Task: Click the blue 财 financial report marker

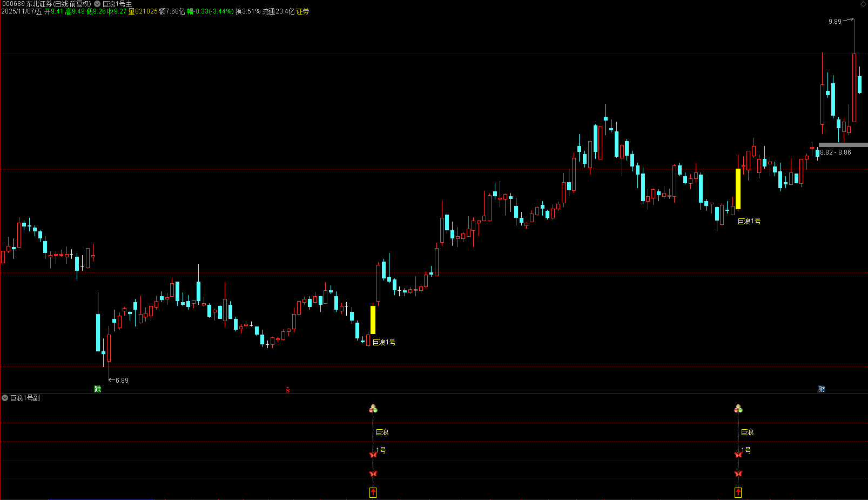Action: 822,389
